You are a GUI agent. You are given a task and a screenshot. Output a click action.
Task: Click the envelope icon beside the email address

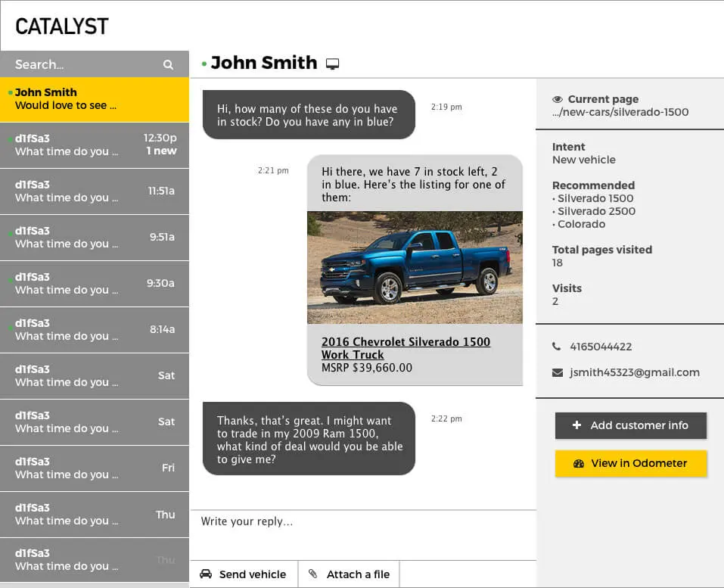[558, 373]
